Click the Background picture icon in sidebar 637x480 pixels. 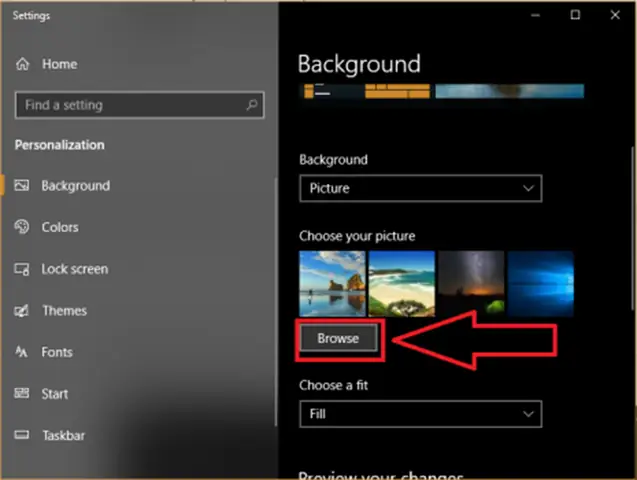tap(22, 186)
